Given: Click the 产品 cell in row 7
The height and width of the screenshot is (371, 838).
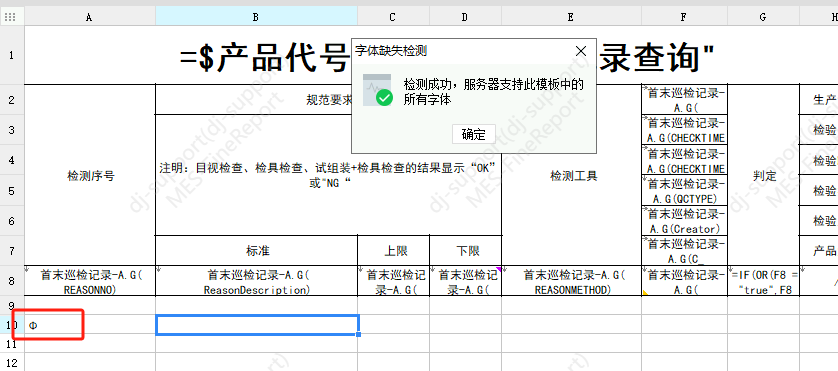Looking at the screenshot, I should click(819, 250).
